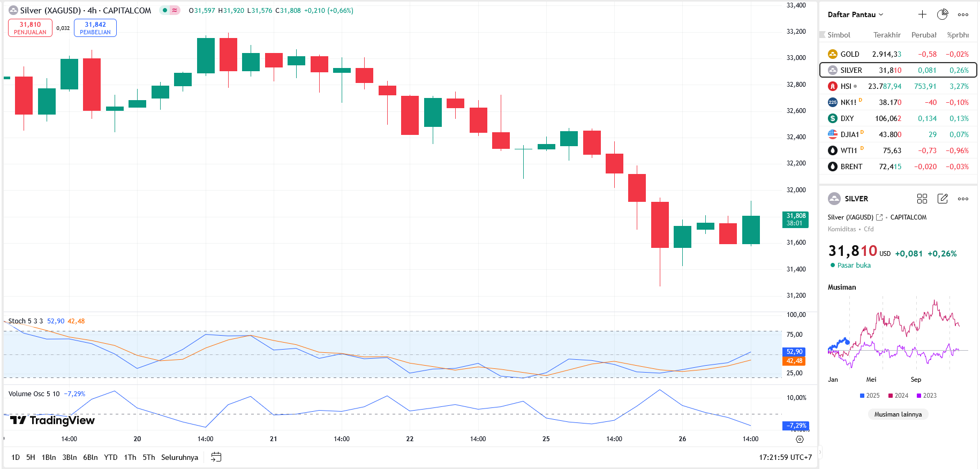Click the add symbol plus icon in watchlist
Viewport: 980px width, 469px height.
pos(922,14)
